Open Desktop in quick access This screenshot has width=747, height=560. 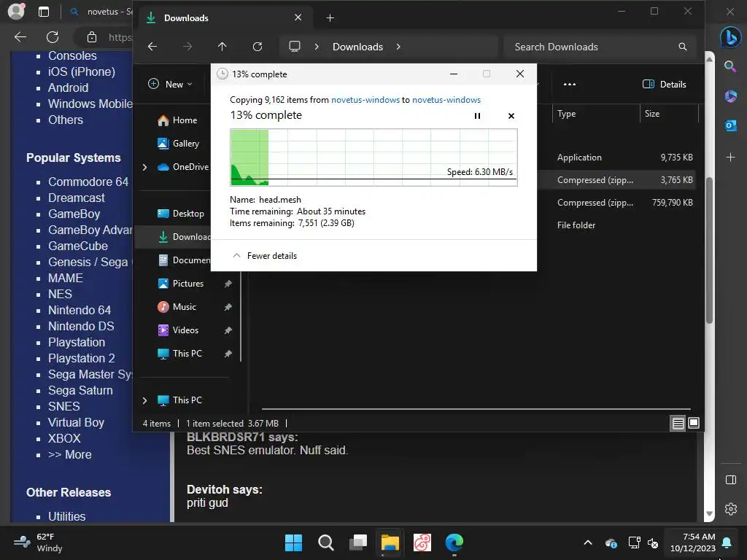[x=181, y=214]
